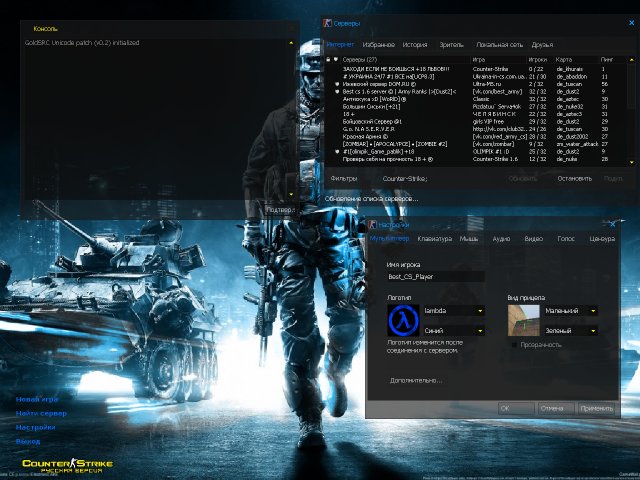Viewport: 640px width, 480px height.
Task: Click the de_khurais map cell
Action: click(570, 69)
